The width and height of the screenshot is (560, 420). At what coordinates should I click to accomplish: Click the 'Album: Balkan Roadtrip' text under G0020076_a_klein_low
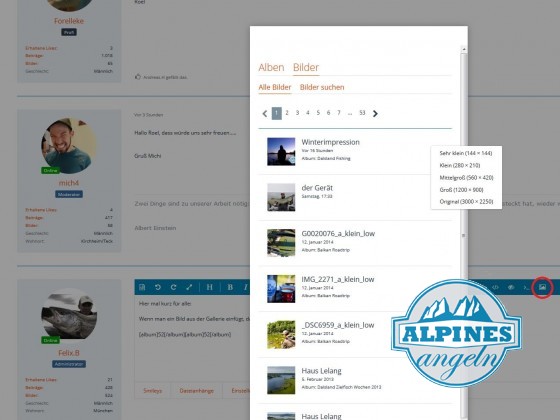326,250
